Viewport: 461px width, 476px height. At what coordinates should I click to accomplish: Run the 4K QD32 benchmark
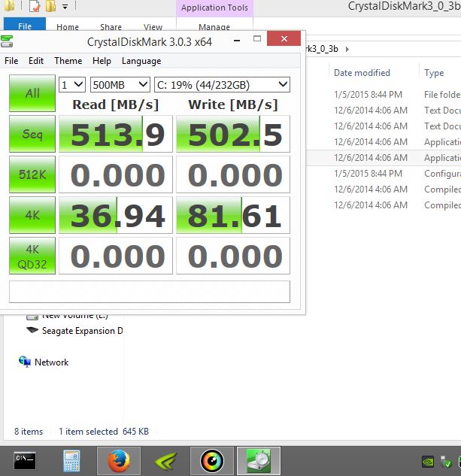(32, 256)
